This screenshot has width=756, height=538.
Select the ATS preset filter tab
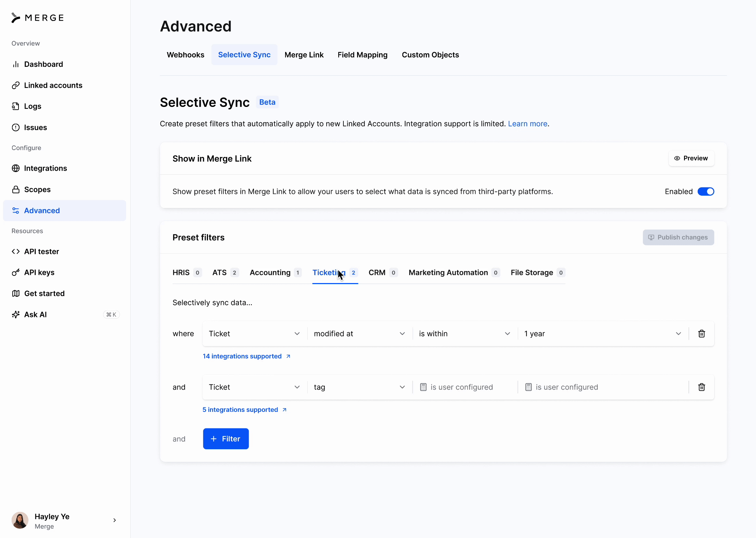225,273
